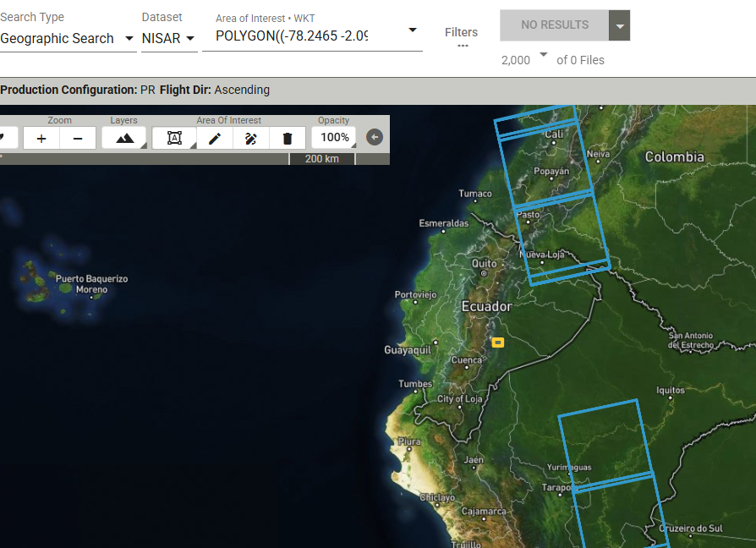The height and width of the screenshot is (548, 756).
Task: Click the Ecuador country label
Action: (487, 306)
